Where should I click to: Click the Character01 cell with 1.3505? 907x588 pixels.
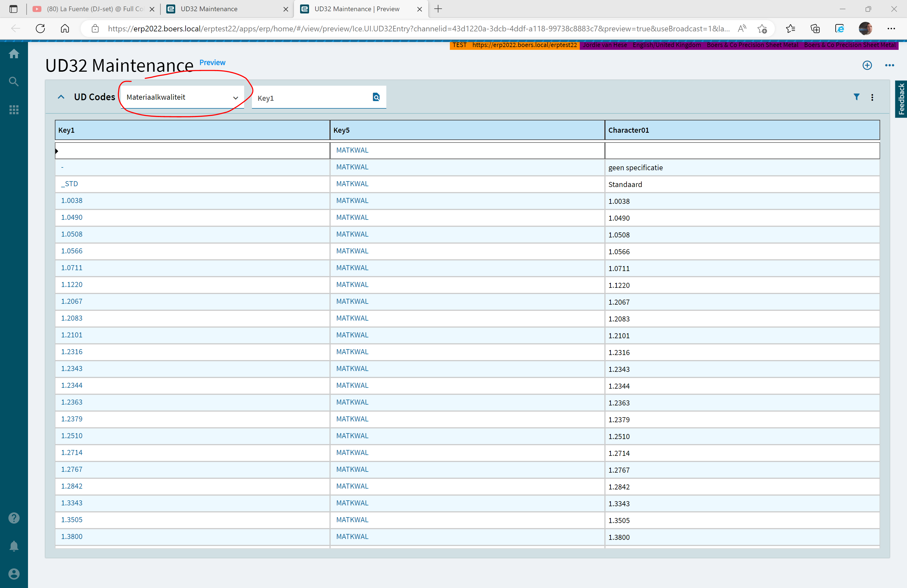742,521
